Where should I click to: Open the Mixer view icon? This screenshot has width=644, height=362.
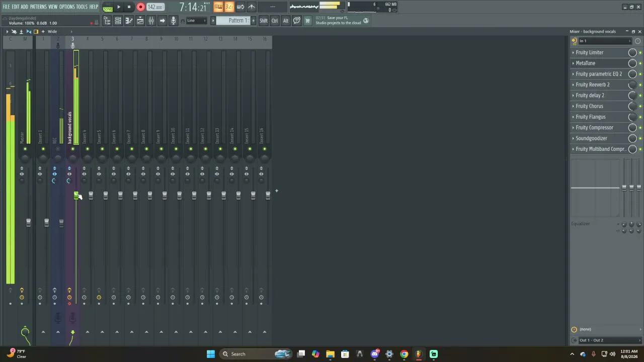tap(151, 21)
